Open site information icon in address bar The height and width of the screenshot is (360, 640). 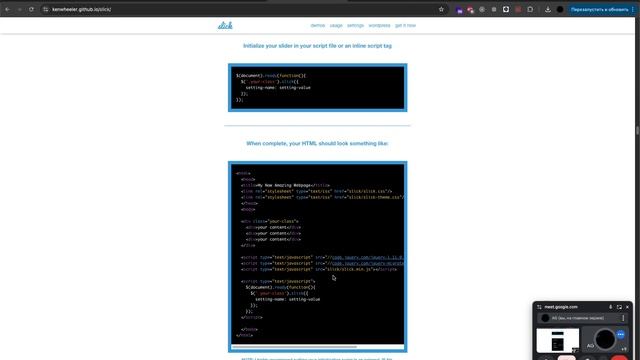point(46,9)
